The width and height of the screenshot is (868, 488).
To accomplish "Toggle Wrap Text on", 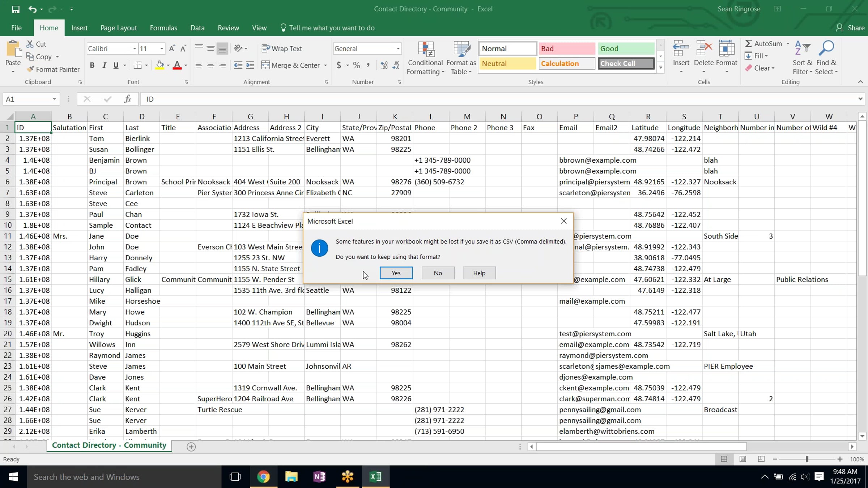I will pos(281,48).
